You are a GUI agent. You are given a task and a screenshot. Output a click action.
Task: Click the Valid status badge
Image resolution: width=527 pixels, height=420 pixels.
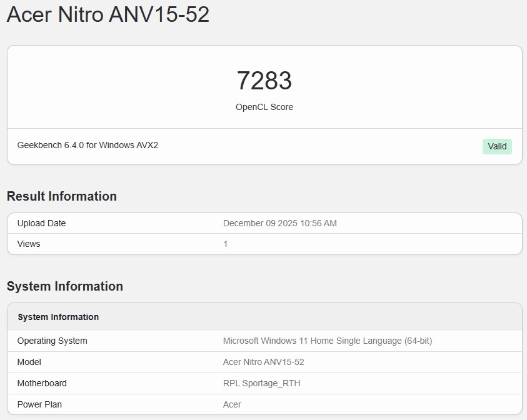[x=497, y=146]
